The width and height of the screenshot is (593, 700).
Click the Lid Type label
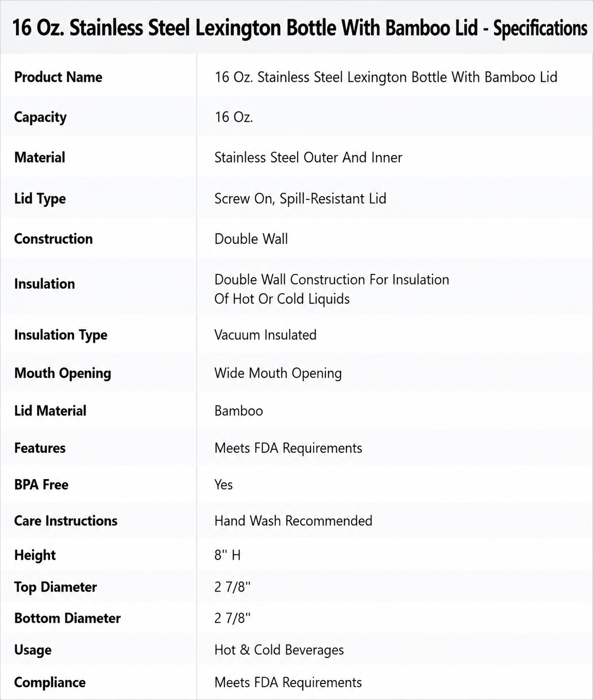coord(40,199)
